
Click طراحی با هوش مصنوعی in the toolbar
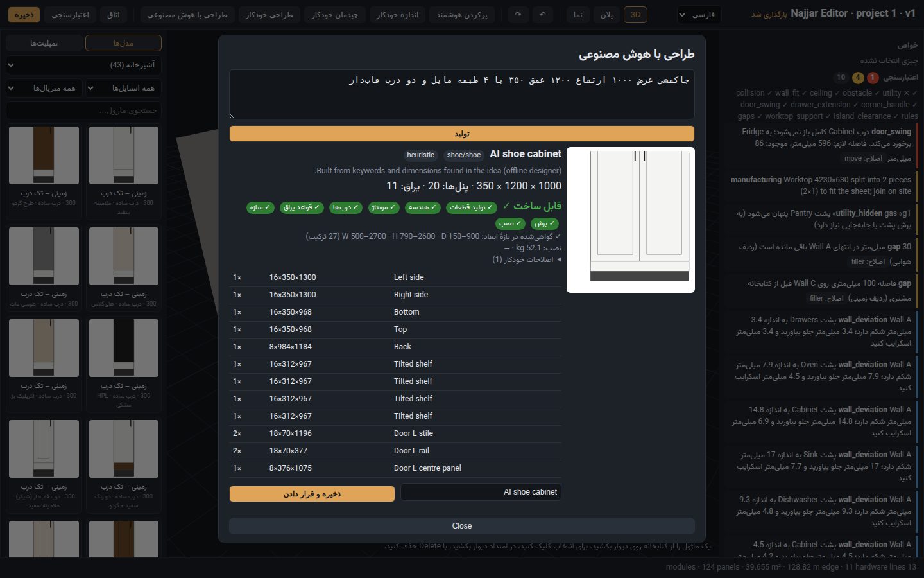pyautogui.click(x=187, y=15)
